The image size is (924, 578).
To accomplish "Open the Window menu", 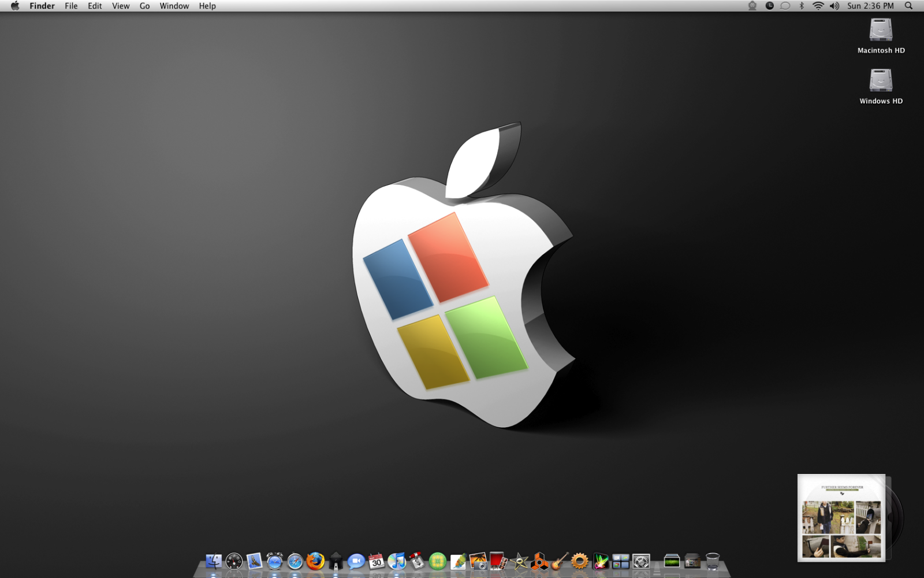I will [x=174, y=6].
